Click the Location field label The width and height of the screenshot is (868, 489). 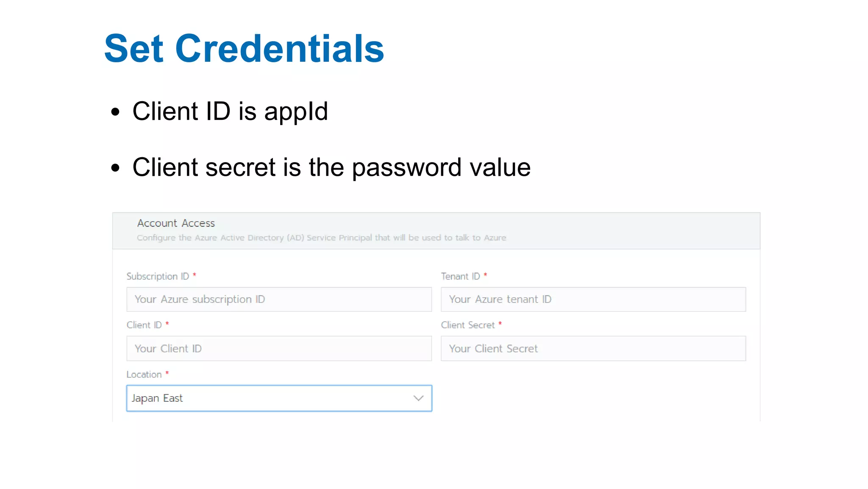tap(144, 375)
